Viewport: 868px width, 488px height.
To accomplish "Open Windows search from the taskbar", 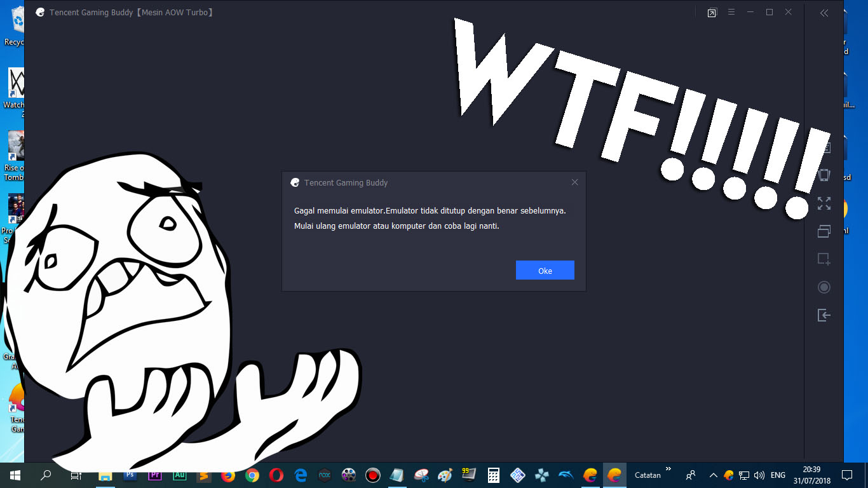I will [x=46, y=475].
